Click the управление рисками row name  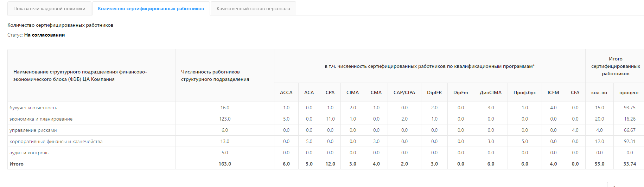[x=33, y=130]
